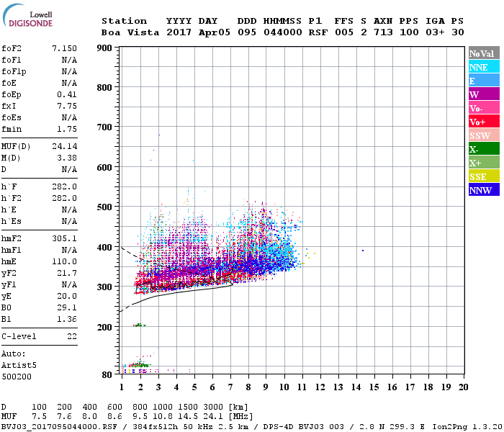Click the 500200 code under Artist5
Viewport: 504px width, 432px height.
click(x=17, y=377)
